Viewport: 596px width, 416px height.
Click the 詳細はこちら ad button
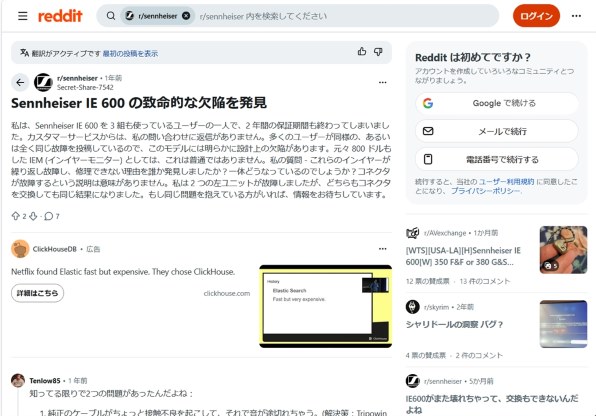pyautogui.click(x=37, y=293)
